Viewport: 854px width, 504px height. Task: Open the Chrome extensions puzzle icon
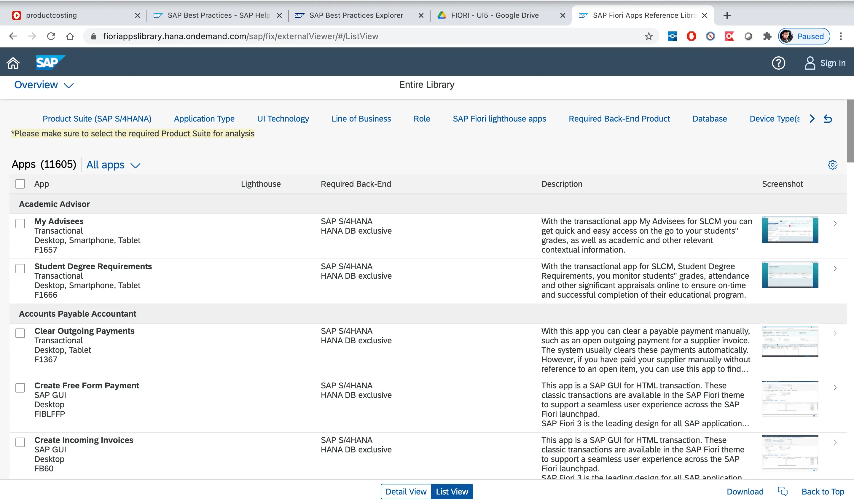[767, 36]
